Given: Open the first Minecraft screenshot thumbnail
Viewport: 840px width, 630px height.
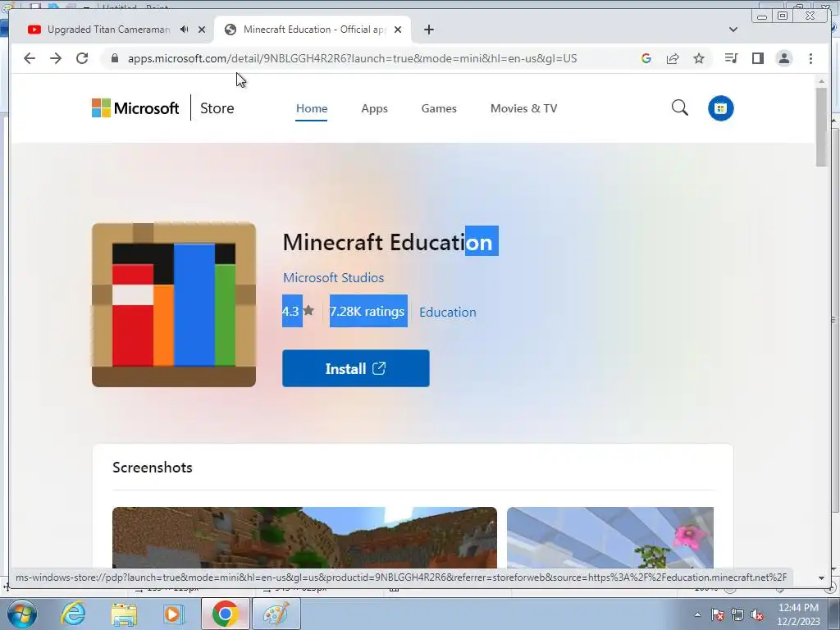Looking at the screenshot, I should 304,537.
